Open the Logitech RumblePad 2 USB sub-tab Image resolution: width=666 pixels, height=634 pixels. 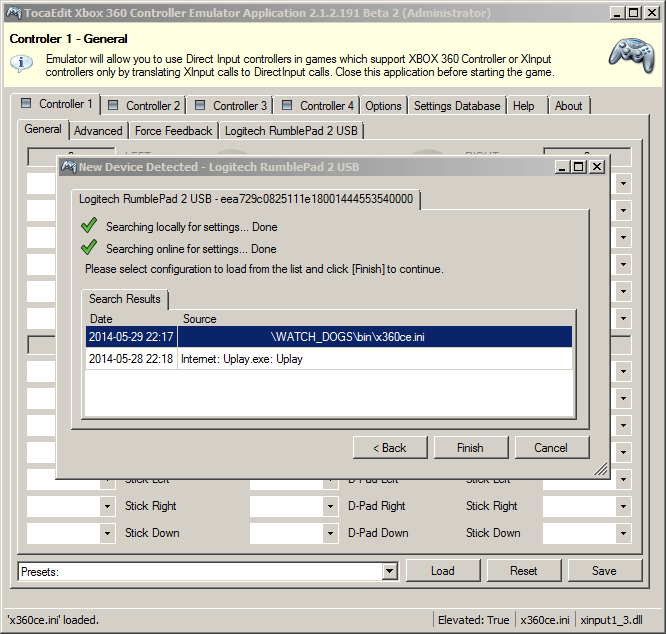click(291, 131)
